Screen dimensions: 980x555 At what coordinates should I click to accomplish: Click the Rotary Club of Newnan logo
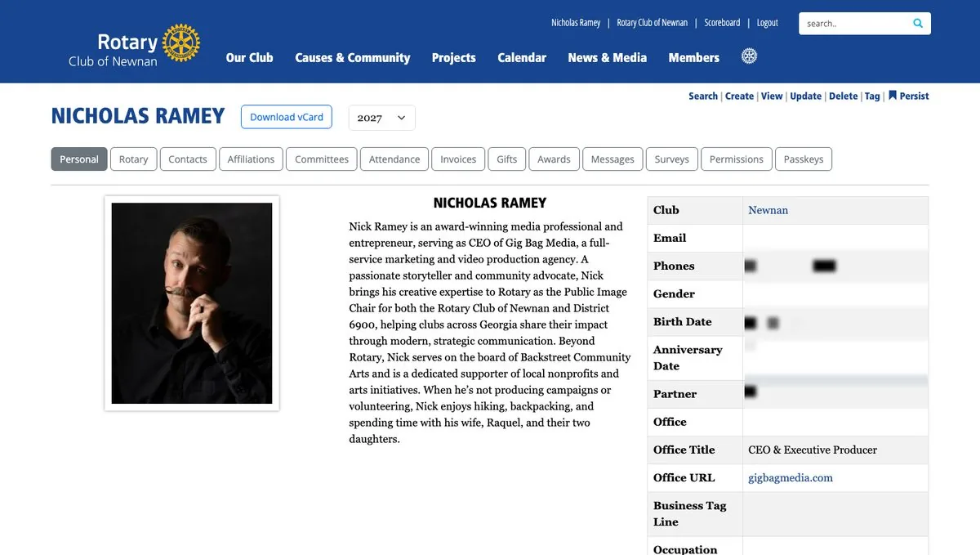(135, 47)
